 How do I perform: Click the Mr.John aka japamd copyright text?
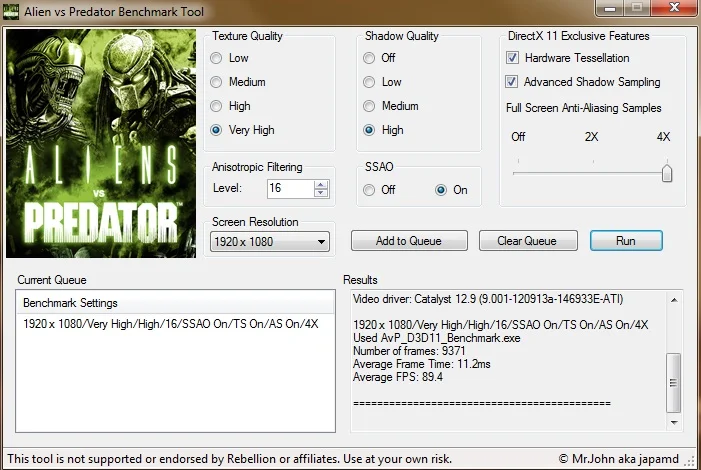click(x=619, y=459)
